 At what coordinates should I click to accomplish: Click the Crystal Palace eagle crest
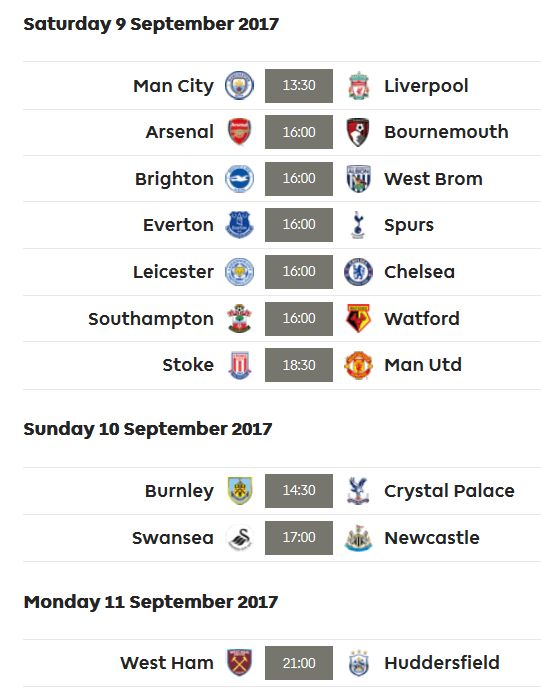[358, 490]
